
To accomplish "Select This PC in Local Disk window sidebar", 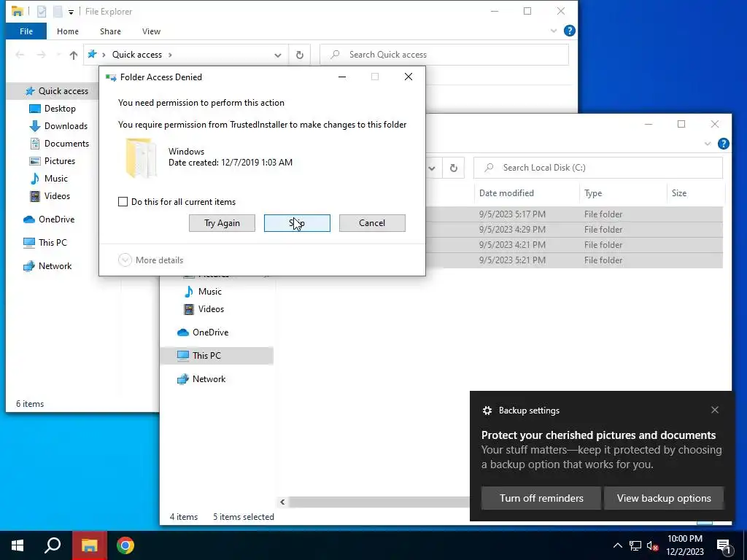I will coord(216,356).
